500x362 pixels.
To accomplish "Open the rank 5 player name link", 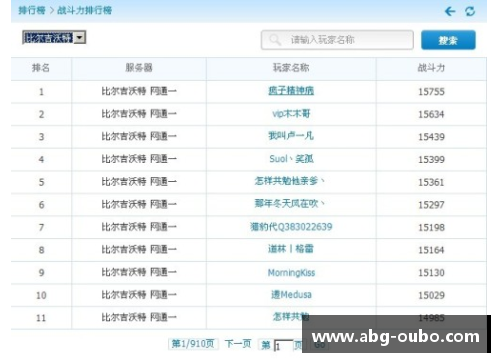I will (x=289, y=181).
